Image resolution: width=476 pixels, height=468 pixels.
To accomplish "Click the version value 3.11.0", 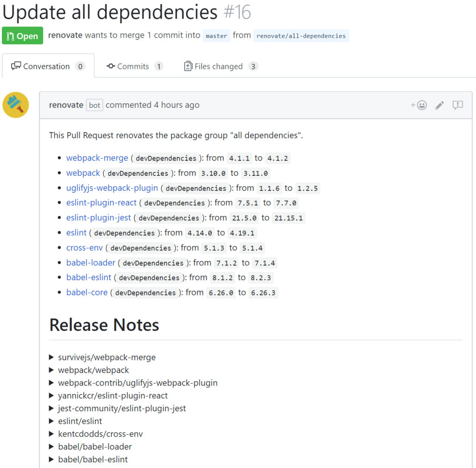I will coord(256,173).
